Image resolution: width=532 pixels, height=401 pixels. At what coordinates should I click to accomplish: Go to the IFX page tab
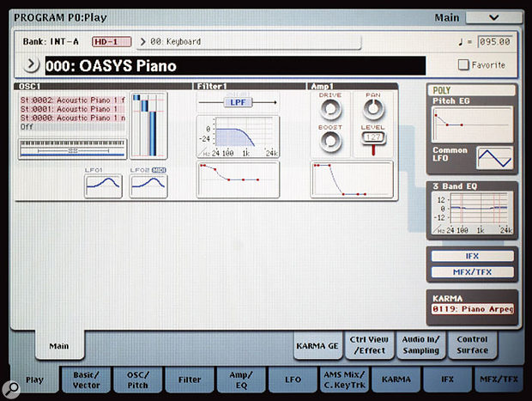click(448, 380)
